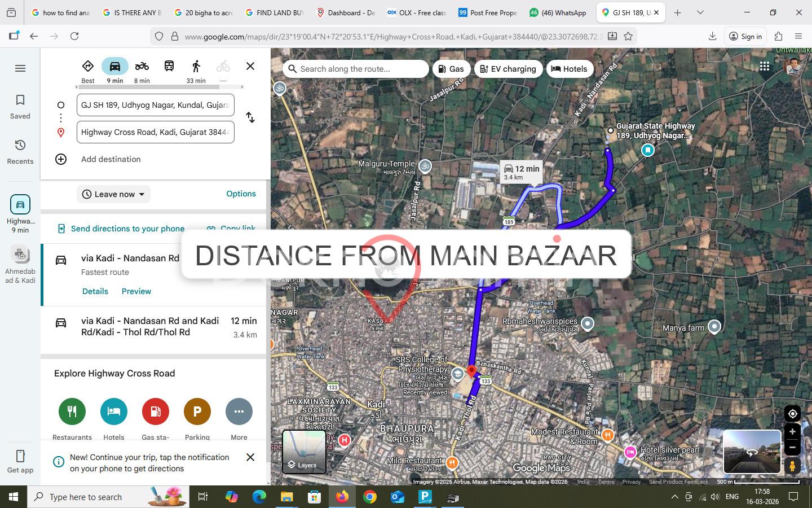This screenshot has height=508, width=812.
Task: Choose the motorcycle travel mode
Action: (x=142, y=67)
